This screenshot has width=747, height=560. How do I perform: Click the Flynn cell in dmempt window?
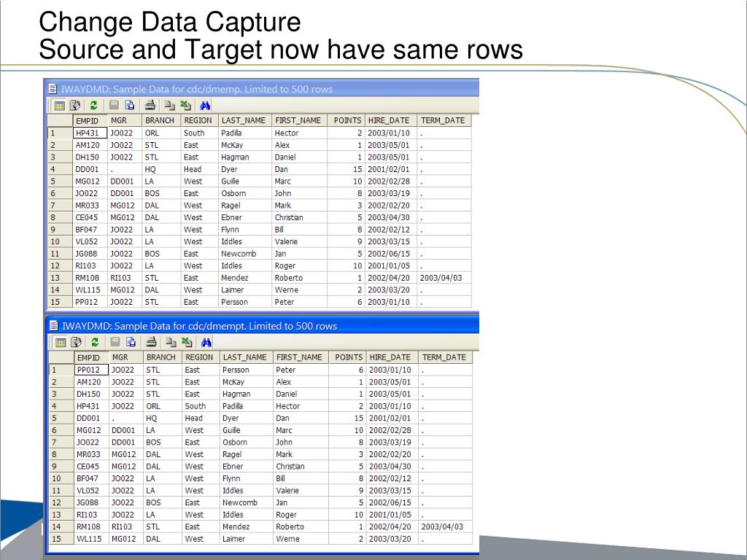pyautogui.click(x=247, y=478)
